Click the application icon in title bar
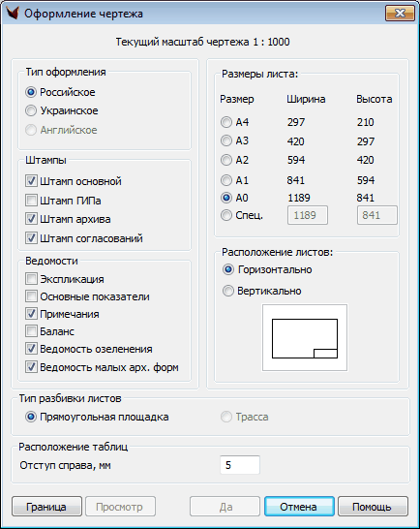This screenshot has width=420, height=529. point(13,14)
